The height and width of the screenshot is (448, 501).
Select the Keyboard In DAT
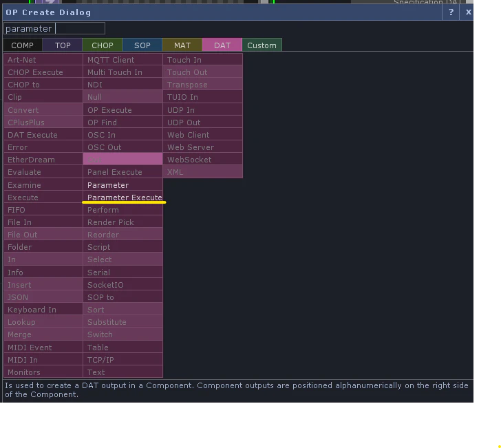tap(43, 310)
